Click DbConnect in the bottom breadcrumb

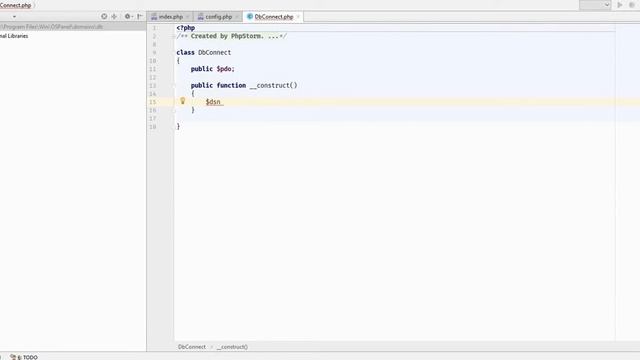pos(192,347)
